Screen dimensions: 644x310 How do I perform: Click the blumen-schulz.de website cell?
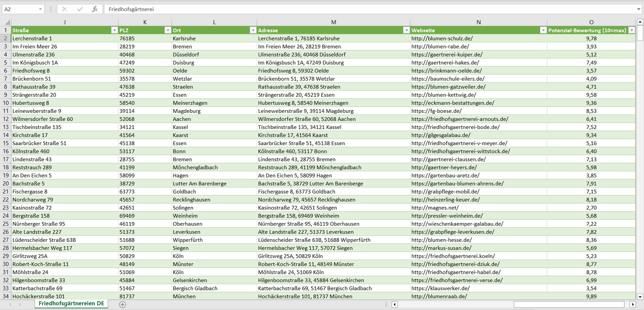coord(442,38)
